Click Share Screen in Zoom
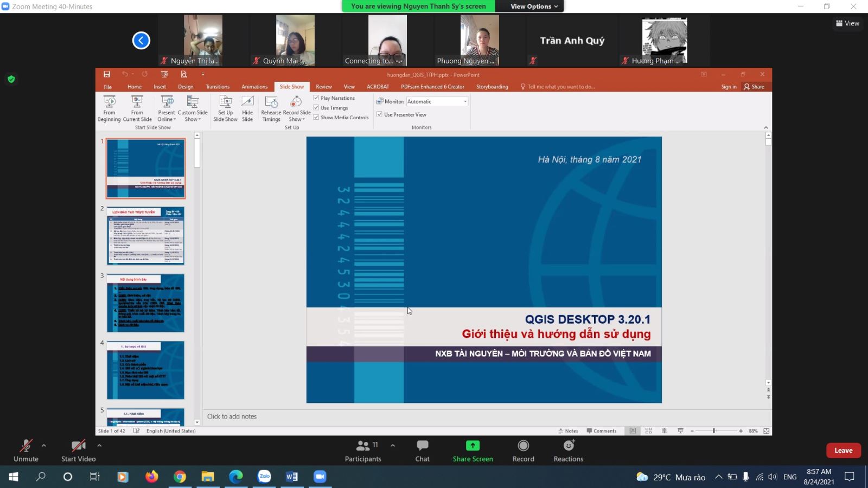The width and height of the screenshot is (868, 488). tap(473, 451)
